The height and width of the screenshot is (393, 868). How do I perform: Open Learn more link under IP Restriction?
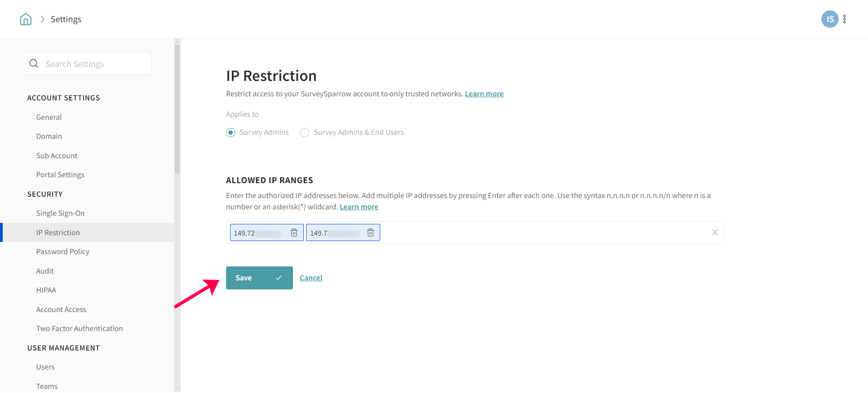pyautogui.click(x=484, y=94)
